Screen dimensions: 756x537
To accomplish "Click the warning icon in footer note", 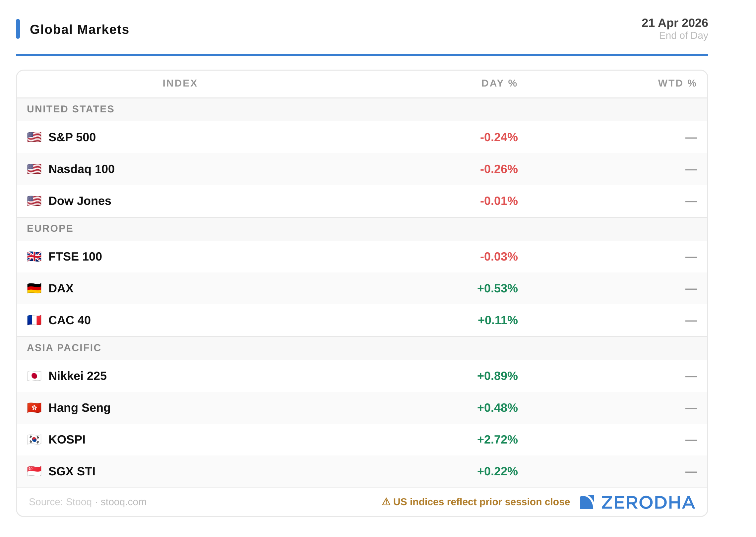I will point(386,502).
